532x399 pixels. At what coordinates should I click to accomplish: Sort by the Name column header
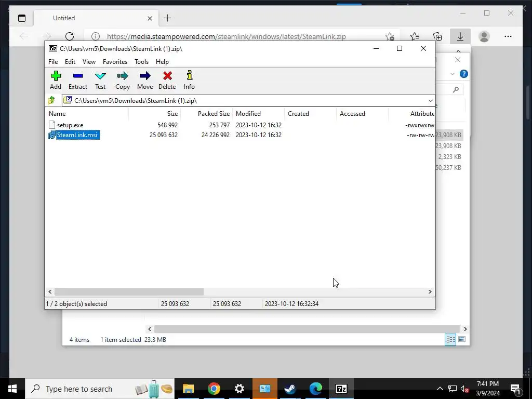(87, 114)
